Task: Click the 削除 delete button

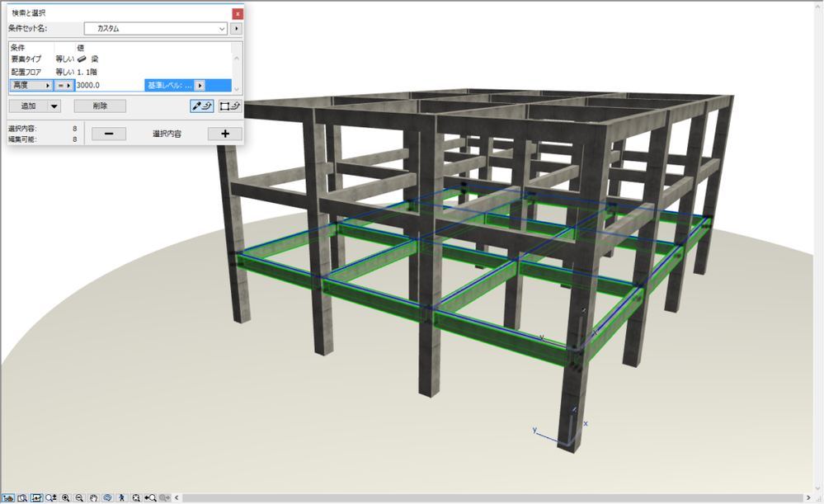Action: [100, 106]
